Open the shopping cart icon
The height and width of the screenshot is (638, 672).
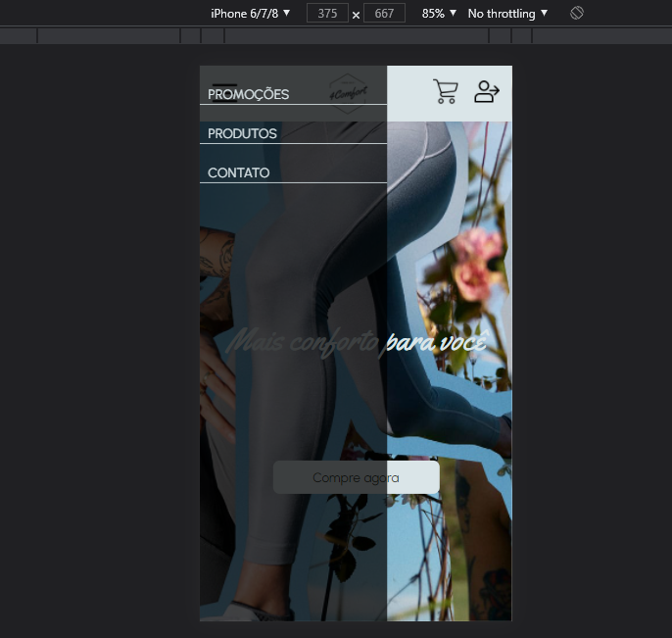(446, 91)
